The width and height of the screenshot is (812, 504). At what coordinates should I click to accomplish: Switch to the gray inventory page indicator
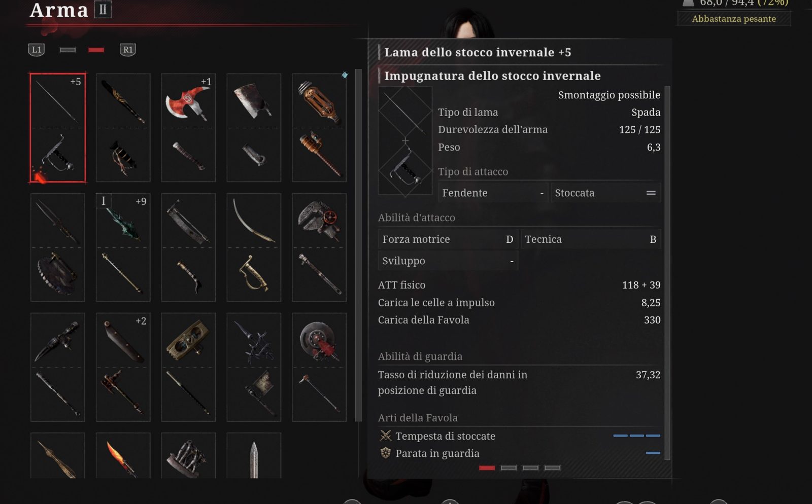coord(67,50)
